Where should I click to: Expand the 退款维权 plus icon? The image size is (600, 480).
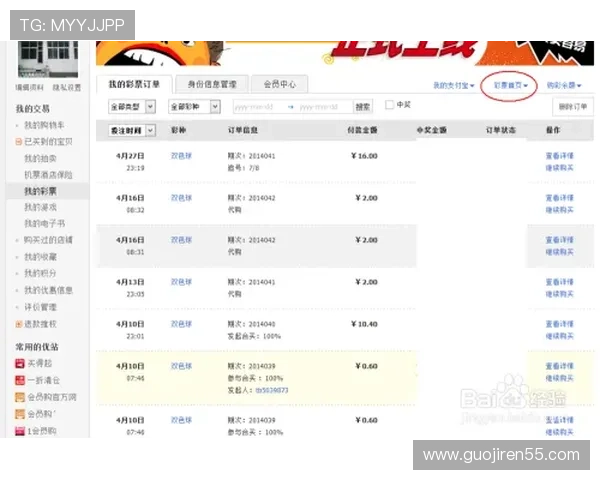[18, 324]
